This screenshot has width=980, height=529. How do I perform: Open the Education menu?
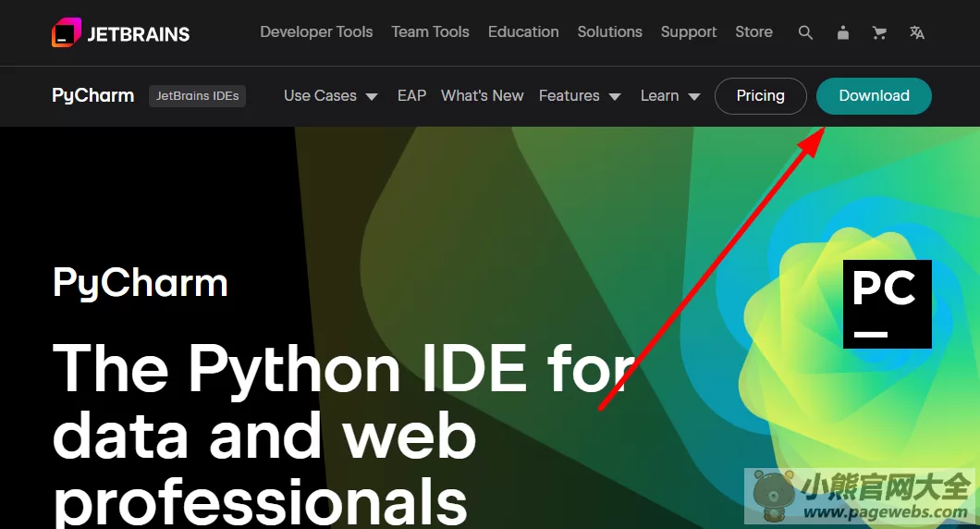pyautogui.click(x=523, y=31)
